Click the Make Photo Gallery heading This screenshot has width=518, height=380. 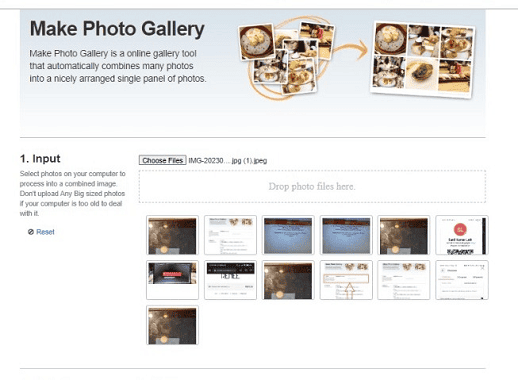pos(117,29)
